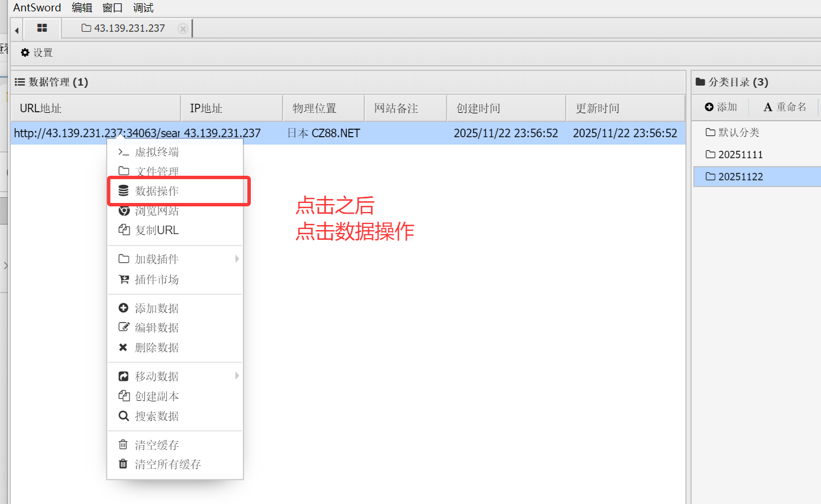Choose 搜索数据 from context menu
Viewport: 821px width, 504px height.
tap(175, 416)
